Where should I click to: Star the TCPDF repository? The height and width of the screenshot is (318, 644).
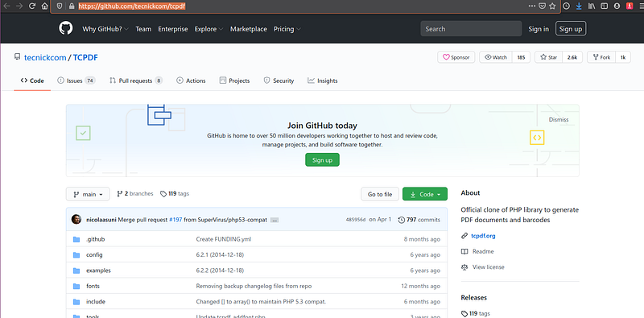tap(548, 57)
